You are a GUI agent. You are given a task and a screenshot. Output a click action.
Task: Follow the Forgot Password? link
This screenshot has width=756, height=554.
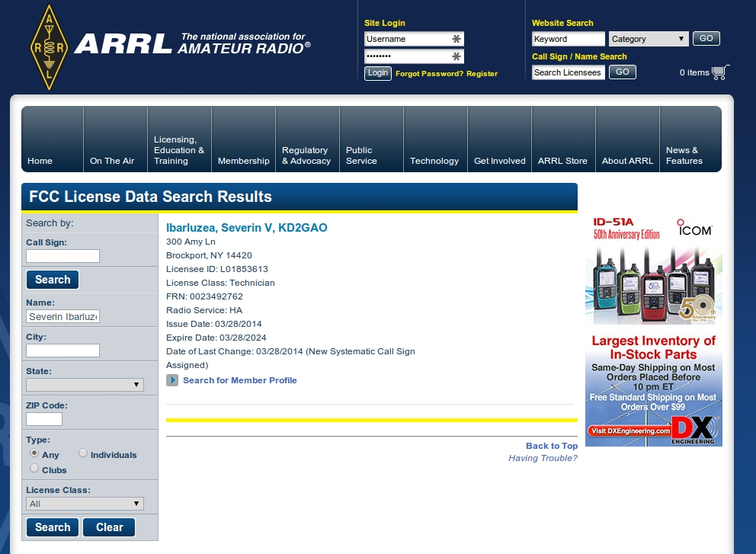pyautogui.click(x=429, y=74)
